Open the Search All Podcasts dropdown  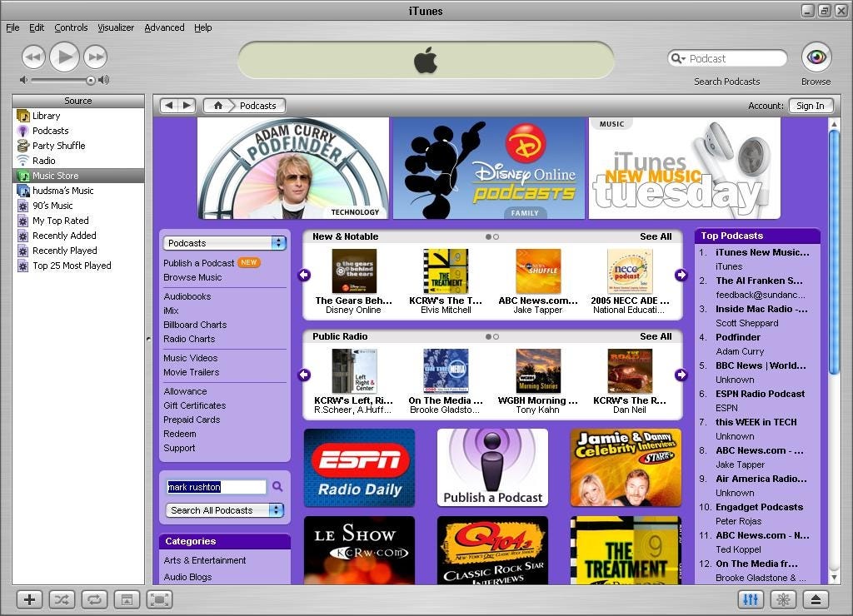225,510
